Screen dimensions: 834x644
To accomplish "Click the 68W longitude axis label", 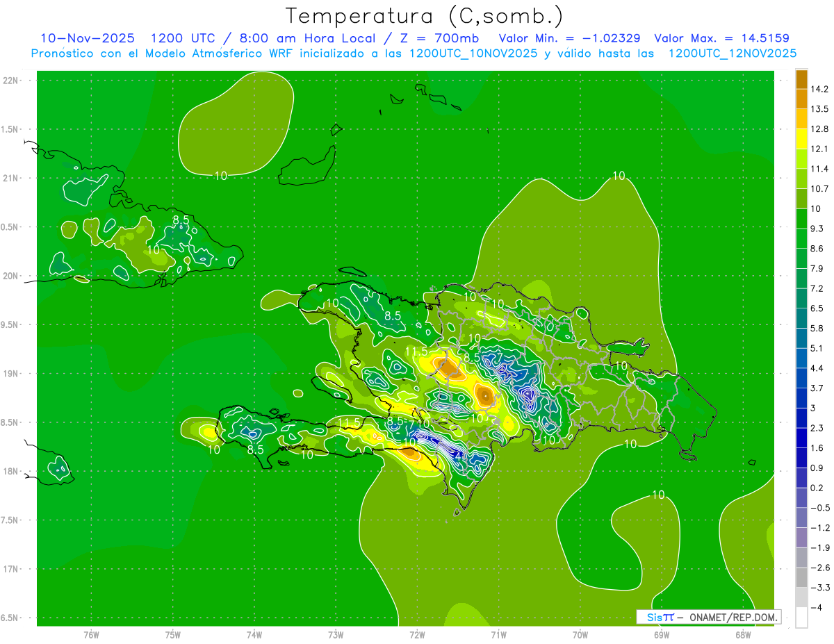I will pyautogui.click(x=743, y=634).
